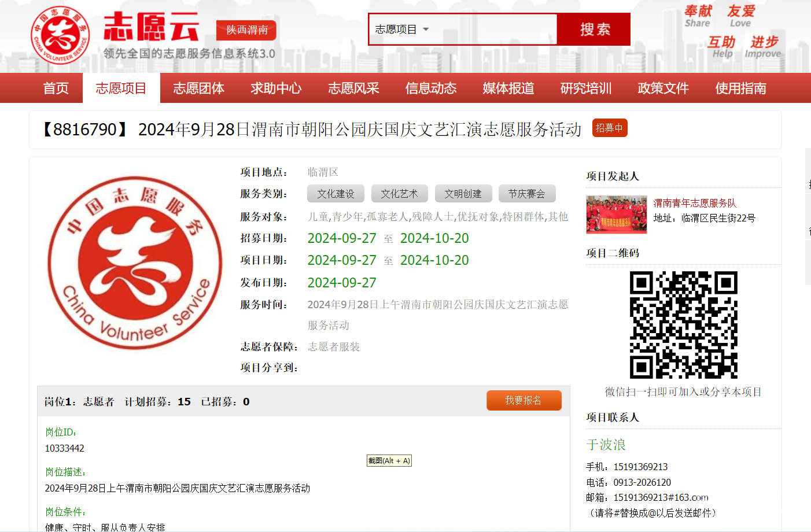Open the 媒体报道 navigation item
Viewport: 811px width, 532px height.
point(508,88)
